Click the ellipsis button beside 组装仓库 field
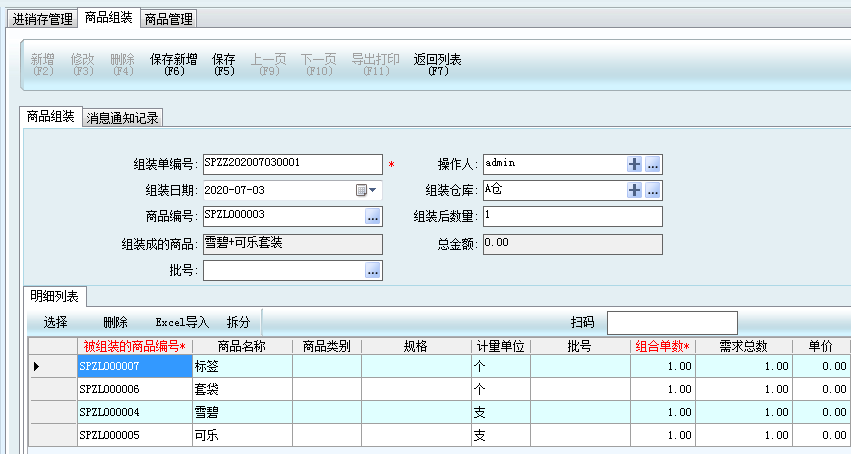Viewport: 851px width, 454px height. point(653,190)
